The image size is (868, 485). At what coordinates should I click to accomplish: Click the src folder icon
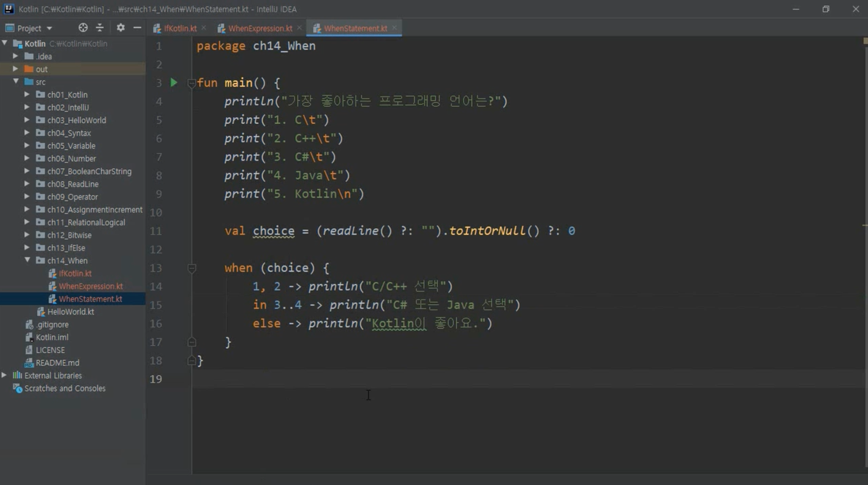pos(29,82)
